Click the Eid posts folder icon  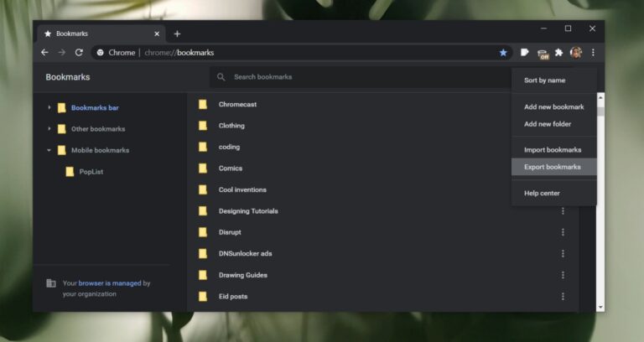203,297
